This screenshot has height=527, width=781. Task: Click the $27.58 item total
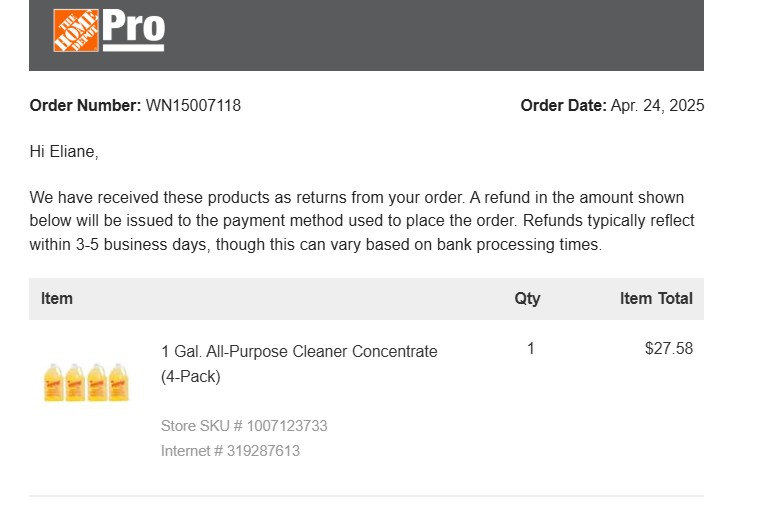pyautogui.click(x=668, y=348)
